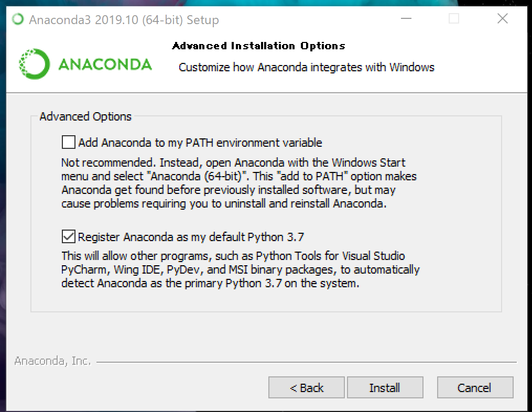Click label 'Add Anaconda to my PATH environment variable'
This screenshot has width=532, height=412.
(x=200, y=143)
